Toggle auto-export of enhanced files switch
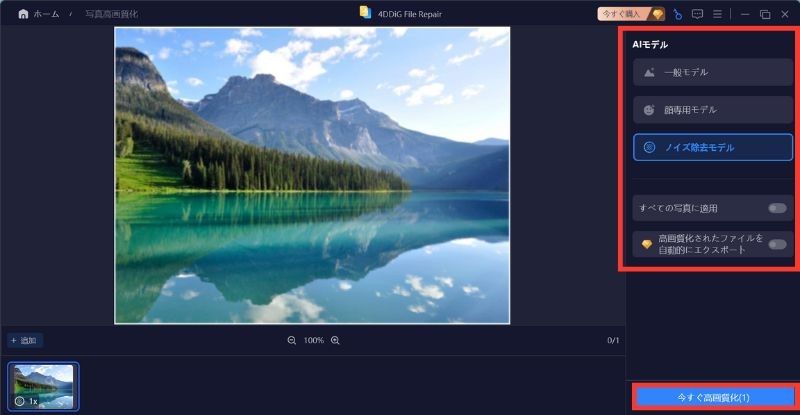800x415 pixels. point(778,244)
